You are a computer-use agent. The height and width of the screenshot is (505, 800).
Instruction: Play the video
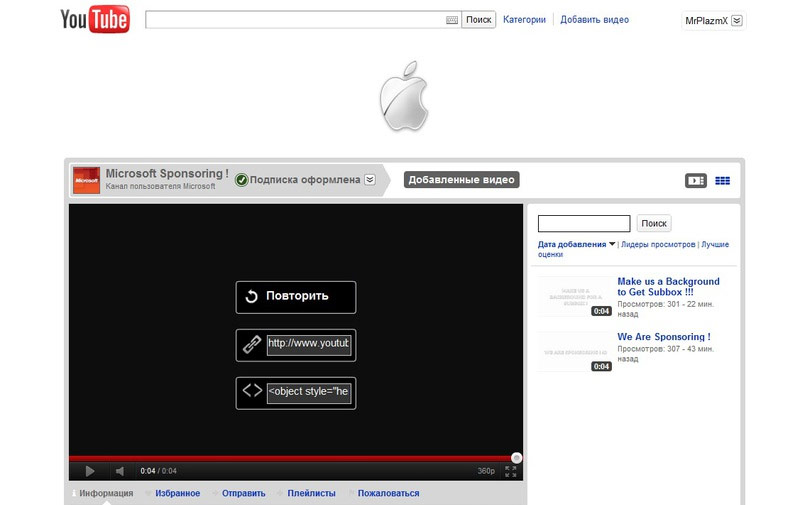pyautogui.click(x=90, y=471)
